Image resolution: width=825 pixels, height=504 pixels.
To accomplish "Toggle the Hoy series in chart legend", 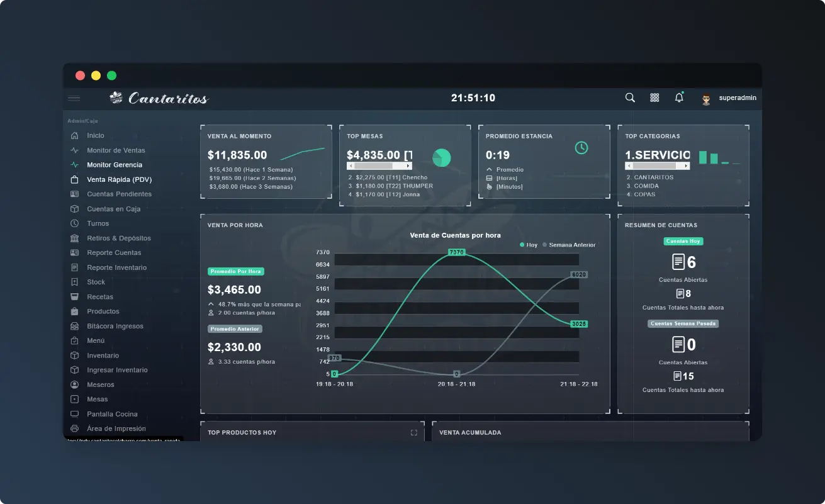I will pos(529,245).
